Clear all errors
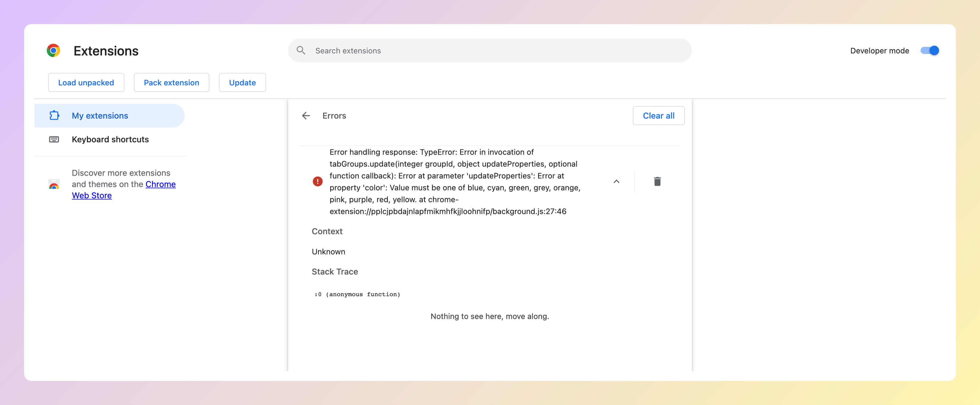 (659, 115)
